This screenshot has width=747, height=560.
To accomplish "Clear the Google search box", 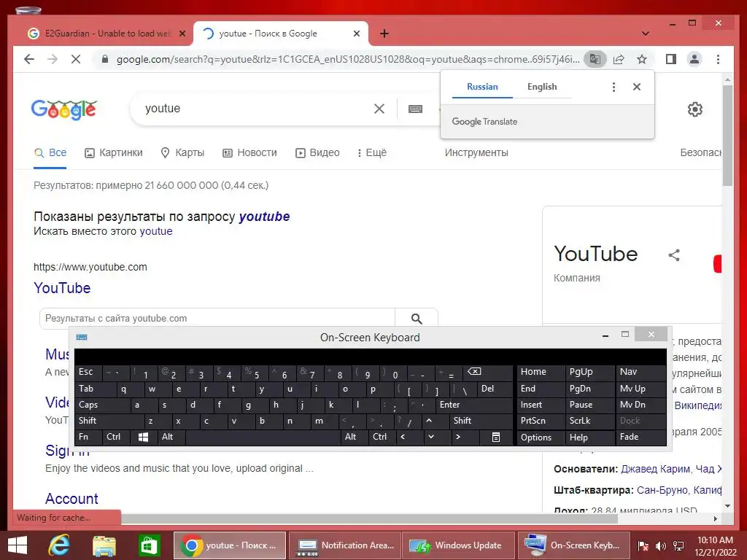I will [x=379, y=109].
